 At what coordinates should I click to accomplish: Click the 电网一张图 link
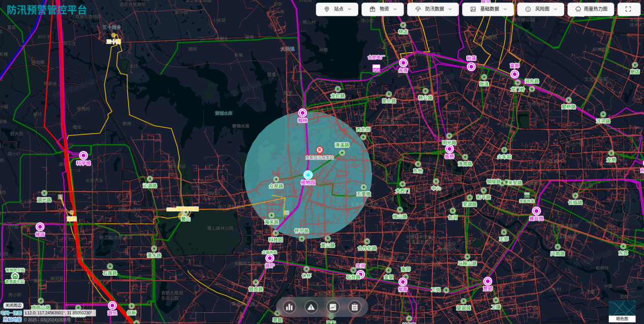coord(11,313)
